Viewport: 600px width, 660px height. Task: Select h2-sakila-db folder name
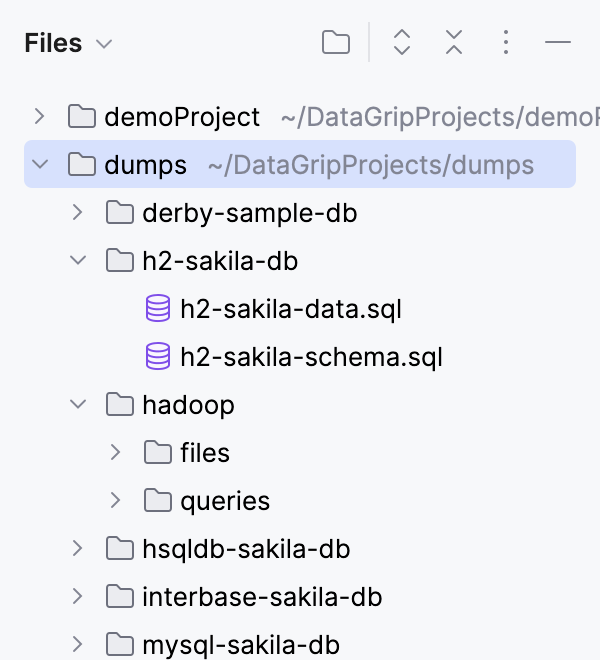coord(220,261)
